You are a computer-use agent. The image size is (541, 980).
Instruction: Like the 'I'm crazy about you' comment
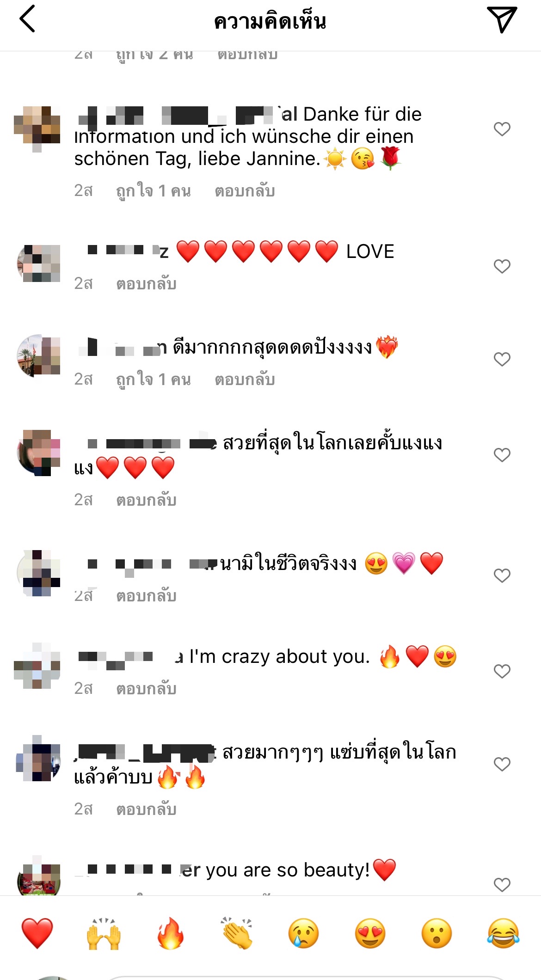(502, 671)
